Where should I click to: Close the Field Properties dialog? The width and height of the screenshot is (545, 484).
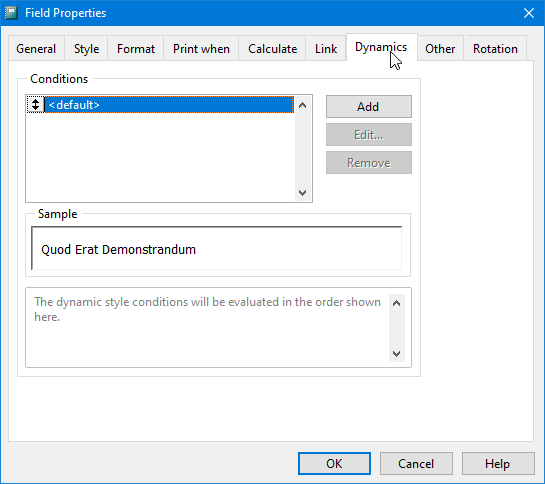529,13
